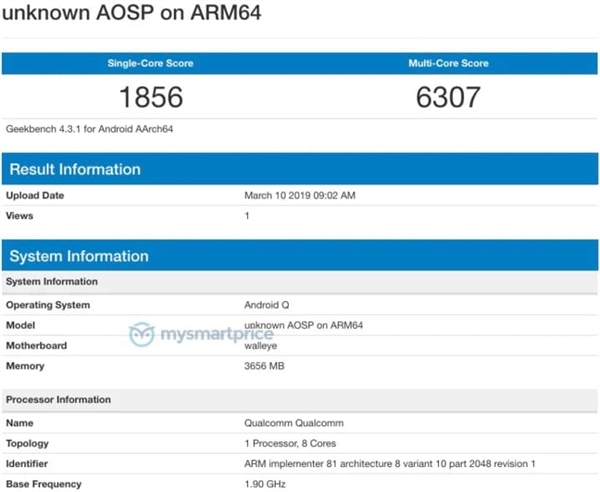The image size is (600, 492).
Task: Select the Upload Date value March 10 2019
Action: 300,195
